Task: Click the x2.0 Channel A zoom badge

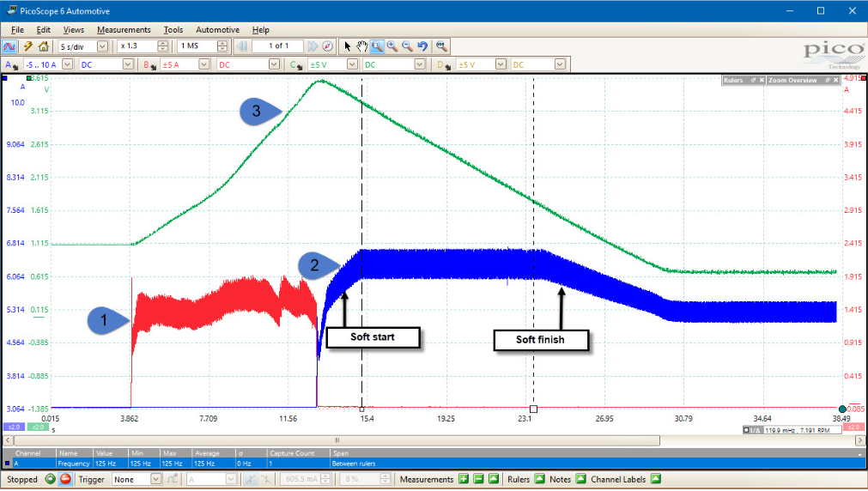Action: (13, 427)
